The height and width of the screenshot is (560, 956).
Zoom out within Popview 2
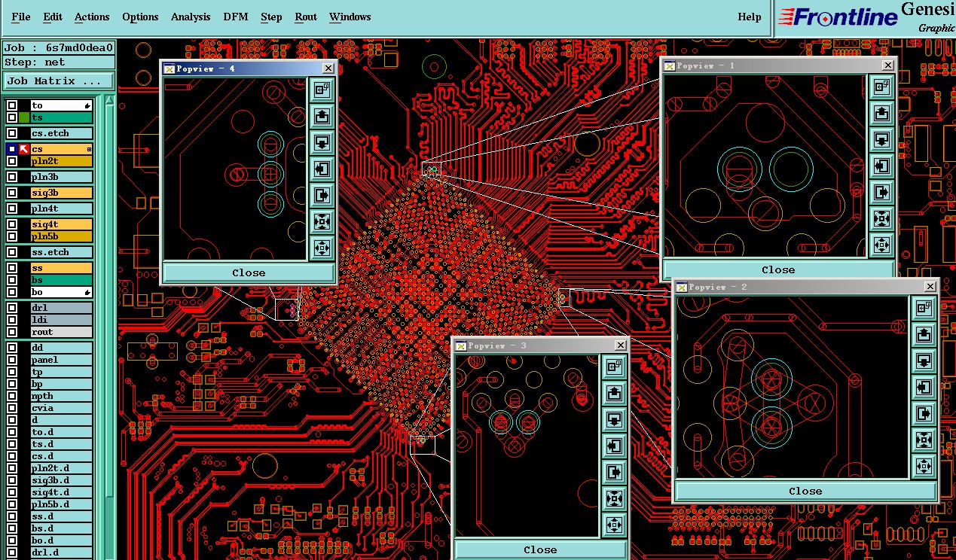pos(924,466)
